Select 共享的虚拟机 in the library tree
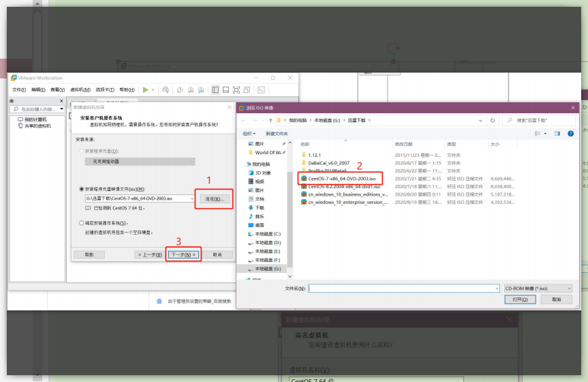The width and height of the screenshot is (588, 382). [x=37, y=126]
